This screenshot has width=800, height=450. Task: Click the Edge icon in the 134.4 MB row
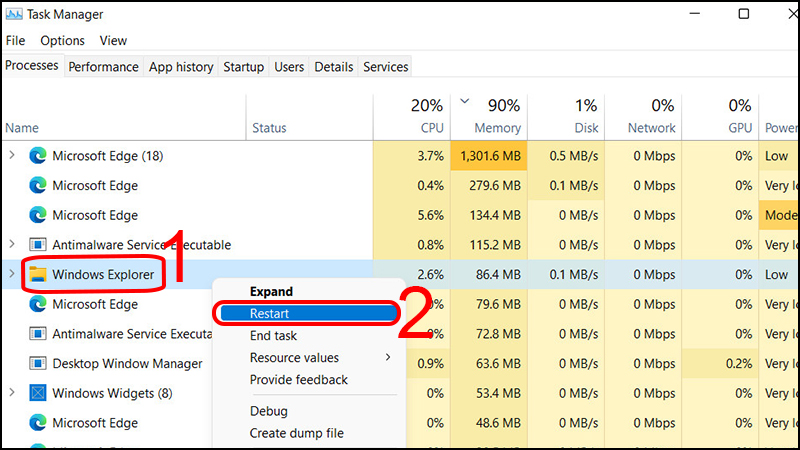tap(38, 215)
